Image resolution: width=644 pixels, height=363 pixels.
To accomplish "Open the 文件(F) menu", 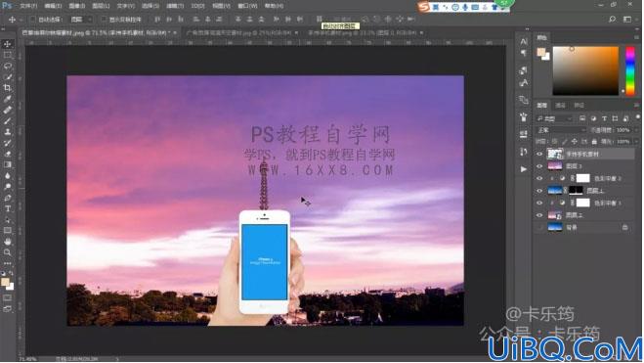I will tap(28, 6).
